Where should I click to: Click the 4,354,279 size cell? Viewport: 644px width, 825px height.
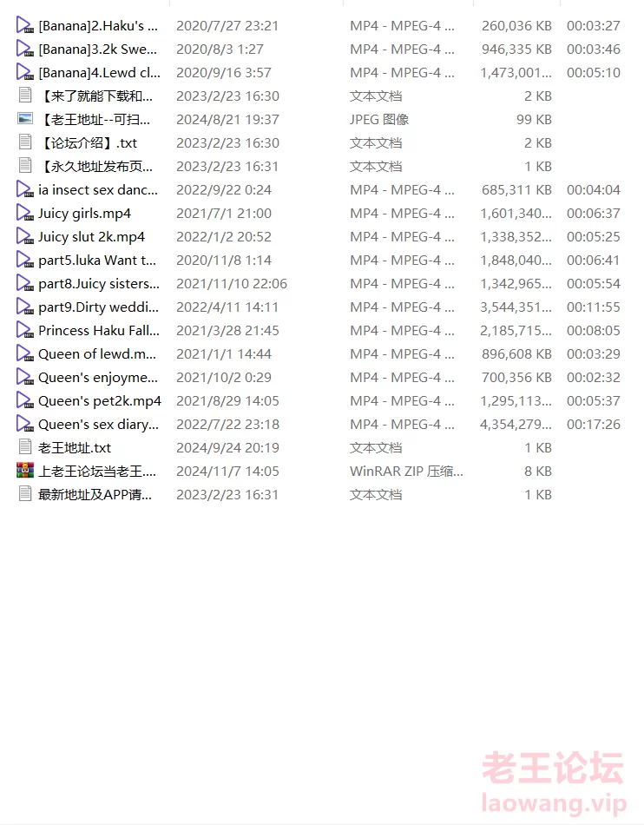tap(516, 424)
